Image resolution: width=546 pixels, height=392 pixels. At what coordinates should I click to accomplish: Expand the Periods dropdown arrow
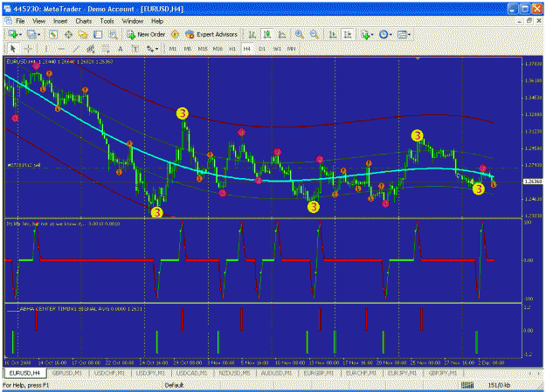[390, 34]
